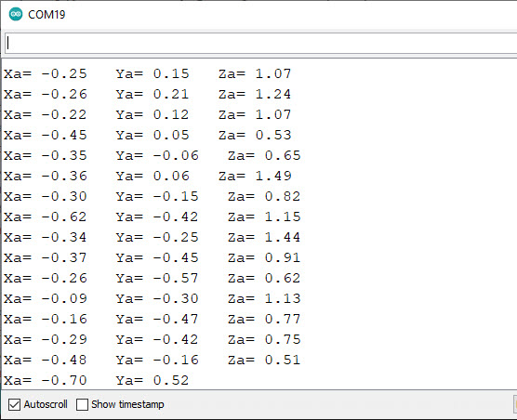Click the Xa= -0.09 reading
Image resolution: width=517 pixels, height=420 pixels.
(x=46, y=298)
